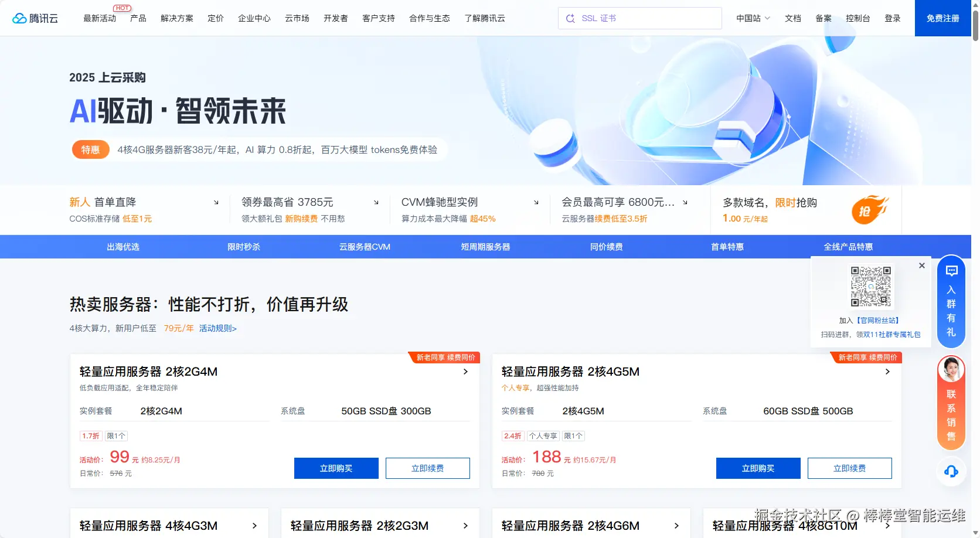This screenshot has width=980, height=538.
Task: Click the QR code image
Action: [x=871, y=287]
